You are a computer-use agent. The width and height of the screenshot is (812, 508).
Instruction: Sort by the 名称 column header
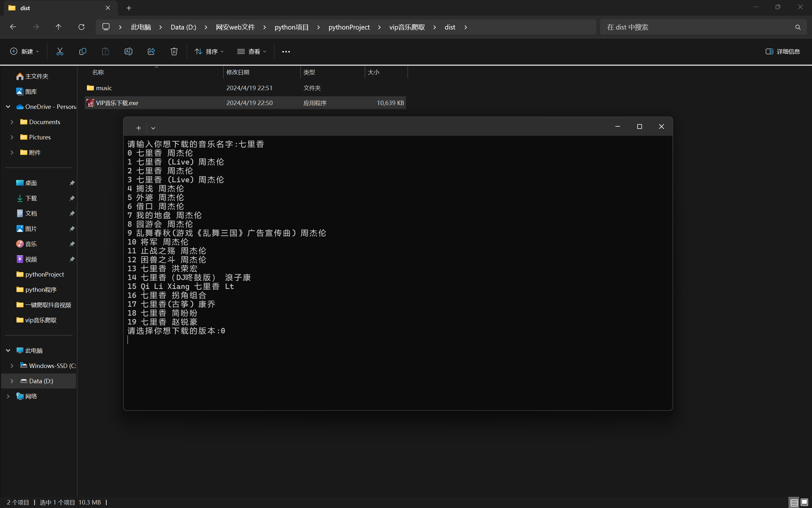coord(98,72)
